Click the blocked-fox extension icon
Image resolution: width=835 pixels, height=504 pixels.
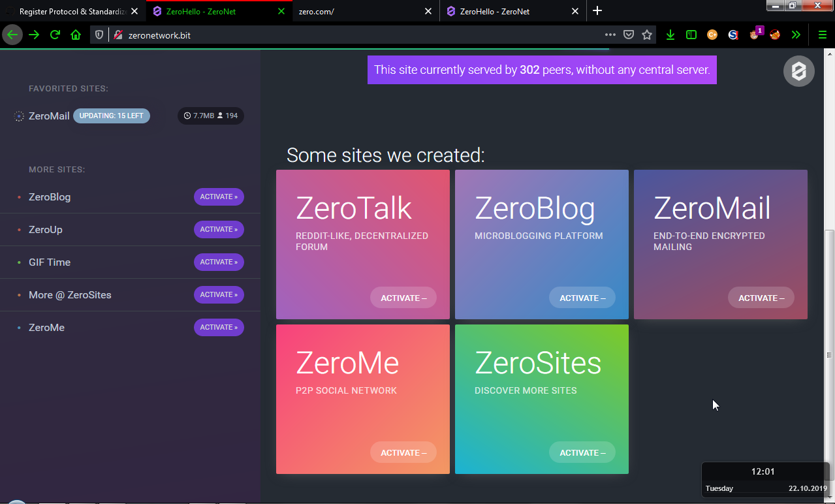point(775,34)
